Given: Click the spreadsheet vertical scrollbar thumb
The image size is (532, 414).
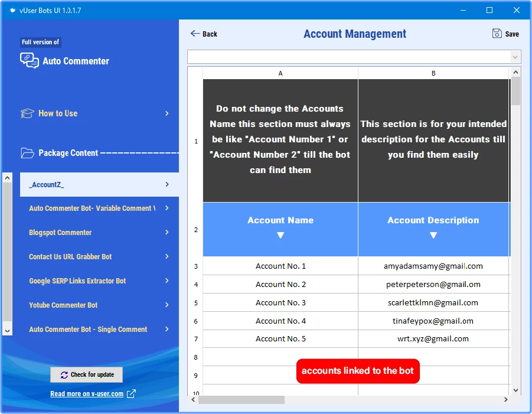Looking at the screenshot, I should coord(515,91).
